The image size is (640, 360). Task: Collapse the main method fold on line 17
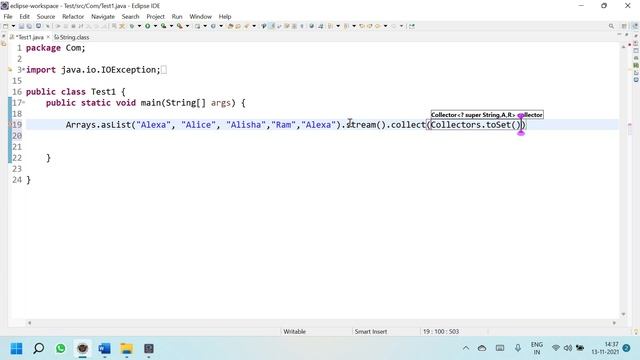[24, 102]
